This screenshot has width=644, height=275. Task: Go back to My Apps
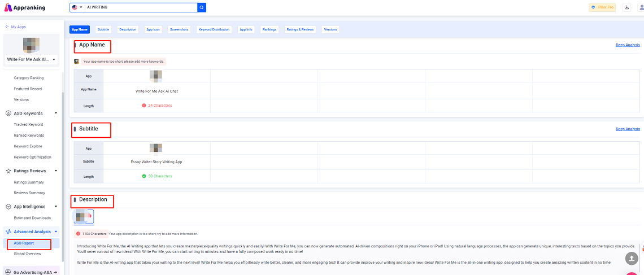pyautogui.click(x=16, y=27)
